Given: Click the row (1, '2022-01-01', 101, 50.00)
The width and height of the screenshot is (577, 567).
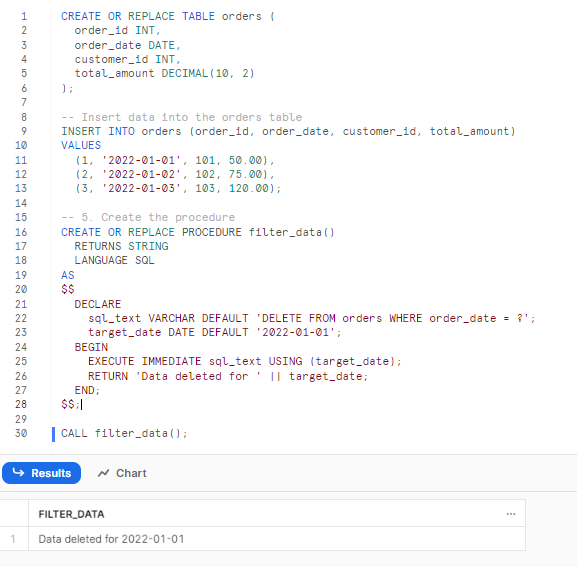Looking at the screenshot, I should [x=174, y=160].
